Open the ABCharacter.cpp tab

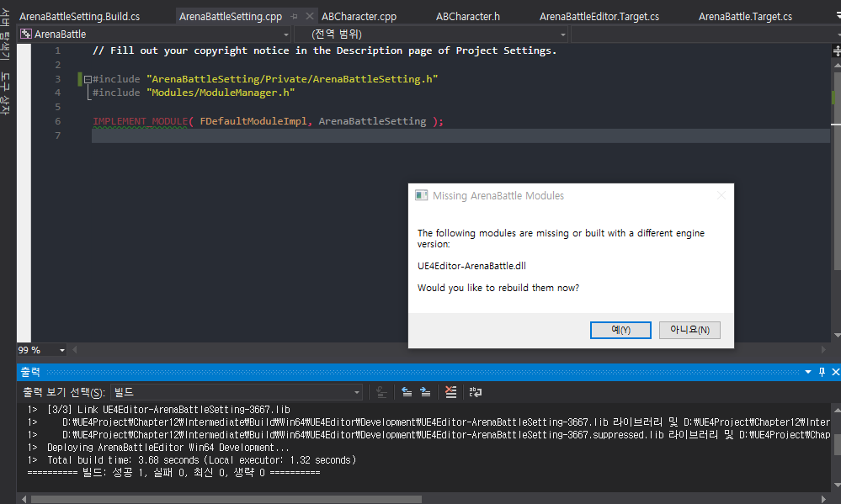[x=359, y=17]
